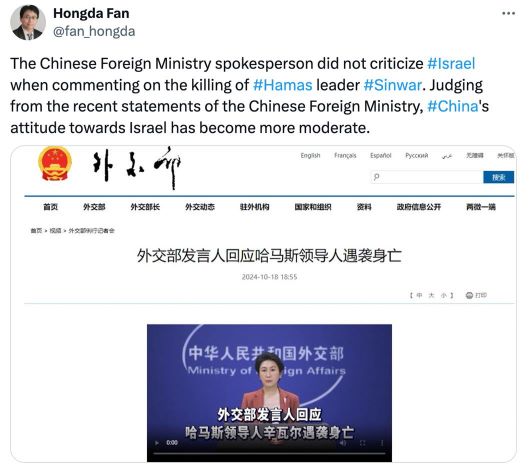Image resolution: width=530 pixels, height=469 pixels.
Task: Switch site language to English
Action: (310, 155)
